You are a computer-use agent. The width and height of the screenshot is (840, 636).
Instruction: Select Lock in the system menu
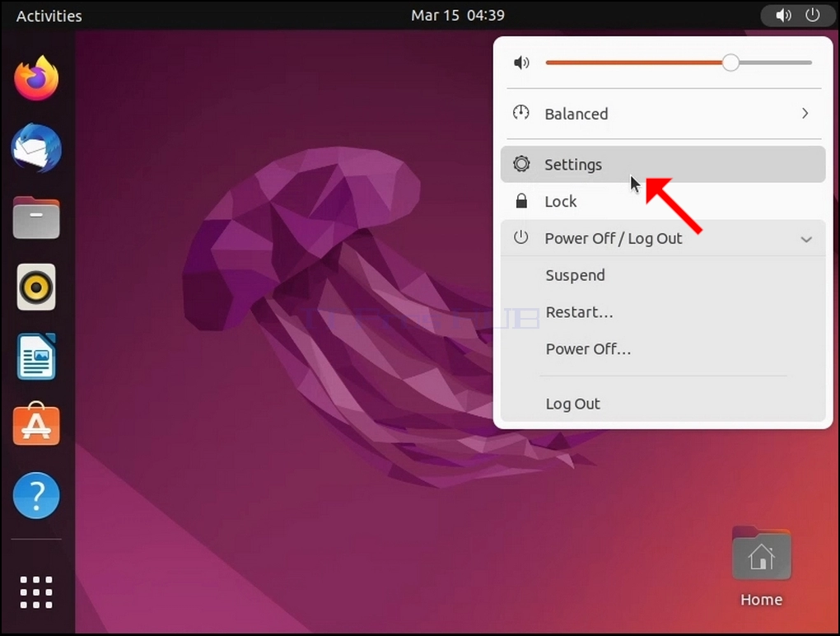663,202
